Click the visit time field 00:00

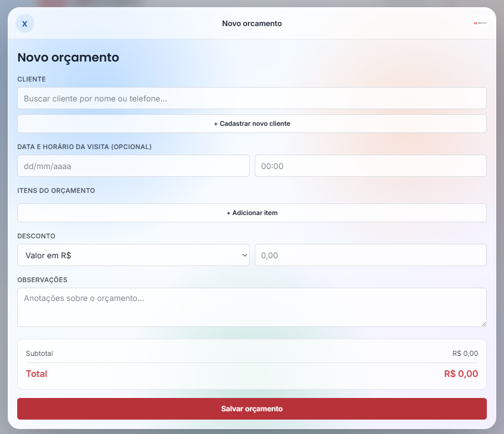click(371, 166)
